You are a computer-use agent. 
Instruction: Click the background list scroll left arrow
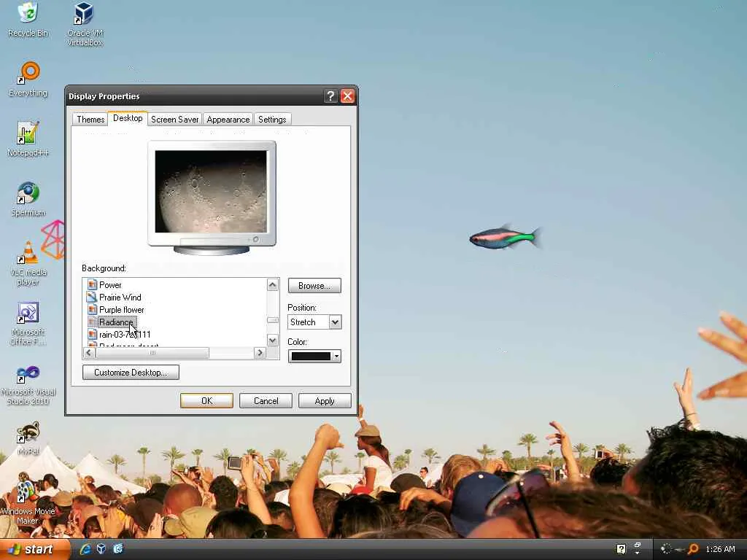[88, 353]
